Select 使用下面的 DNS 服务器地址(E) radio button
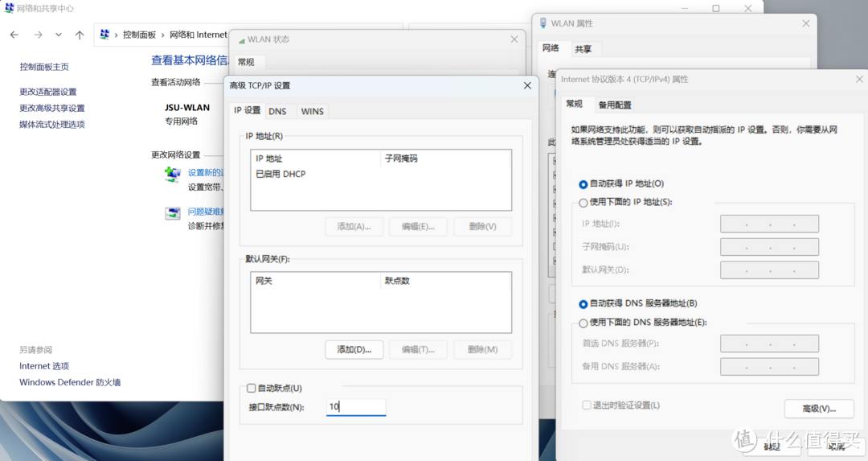This screenshot has width=868, height=461. (x=583, y=323)
